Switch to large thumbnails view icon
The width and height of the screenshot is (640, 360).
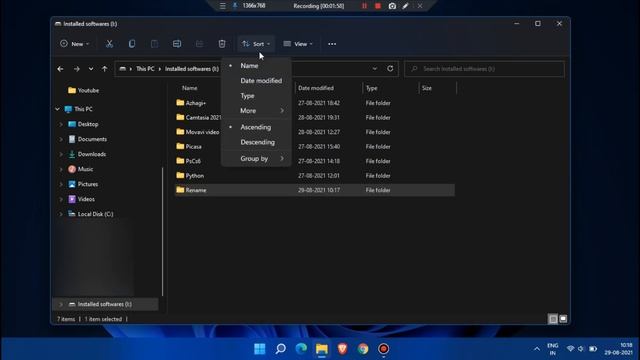pos(563,319)
